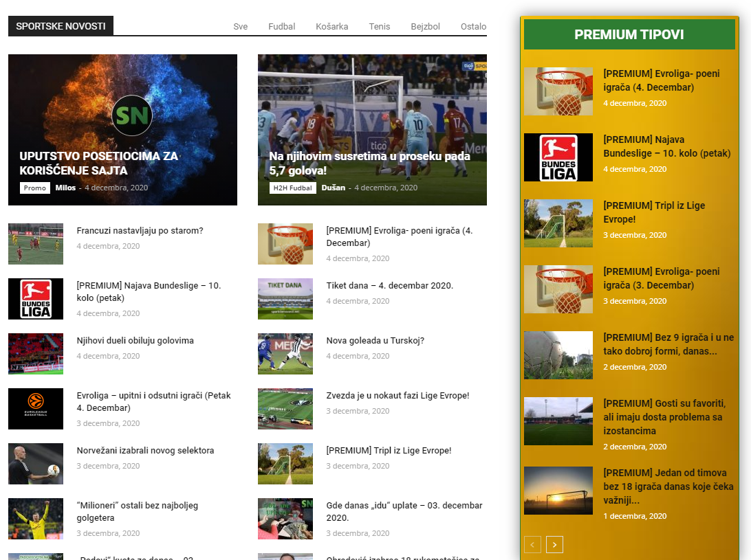Click thumbnail for 'Njihovi dueli obiluju golovima'

pos(36,354)
